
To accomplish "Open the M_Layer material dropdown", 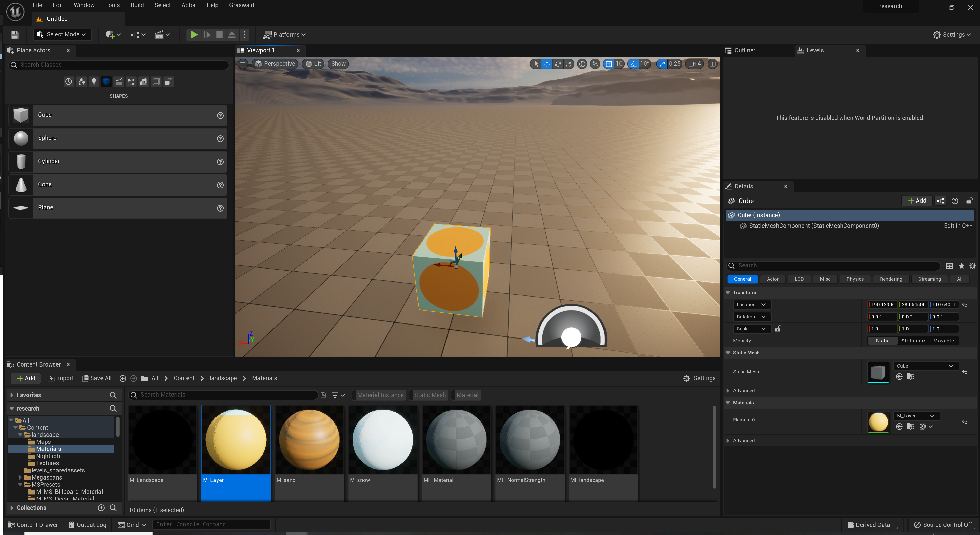I will pos(915,416).
